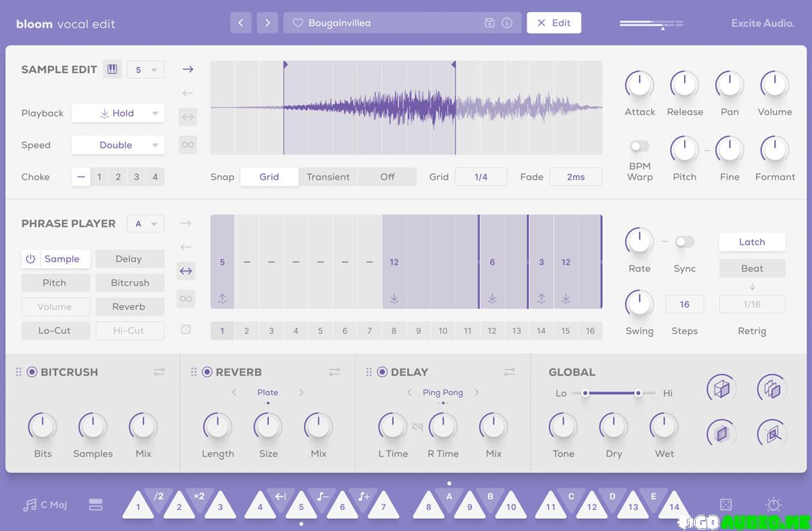Set Choke group to 3
Image resolution: width=812 pixels, height=531 pixels.
click(x=137, y=177)
